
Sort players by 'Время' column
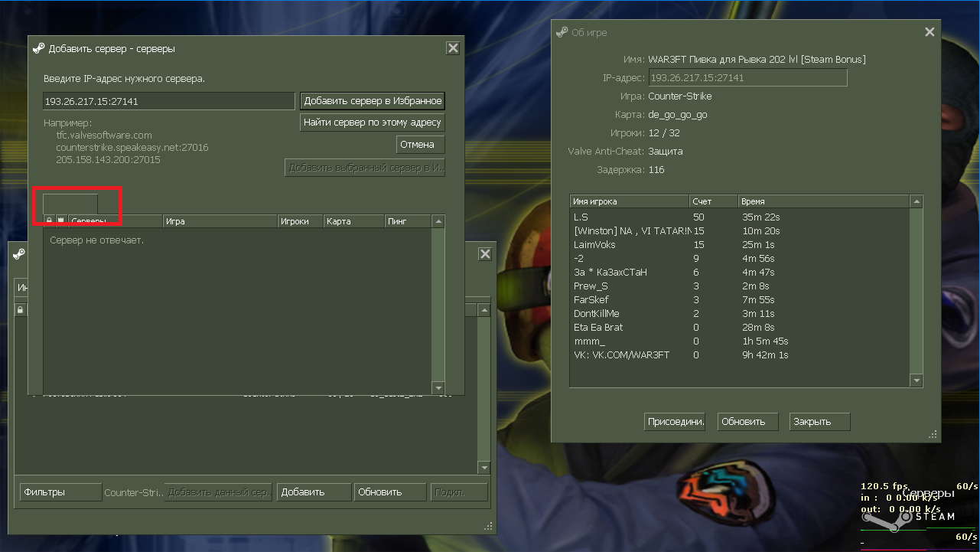824,201
